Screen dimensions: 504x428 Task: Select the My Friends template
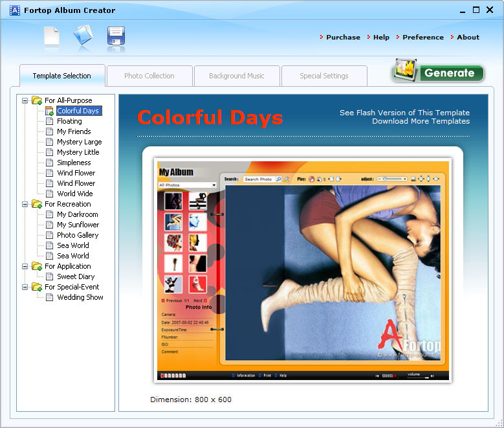[x=74, y=131]
